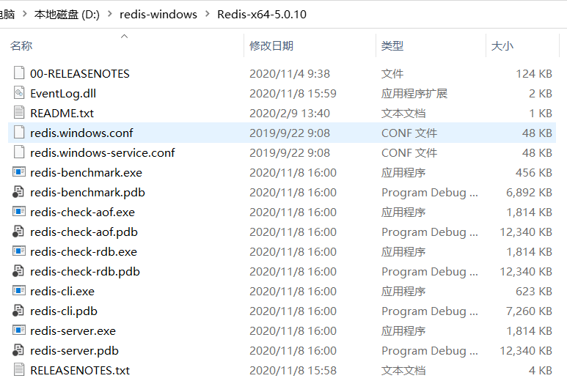This screenshot has width=567, height=392.
Task: Click the redis-cli.pdb file icon
Action: click(18, 311)
